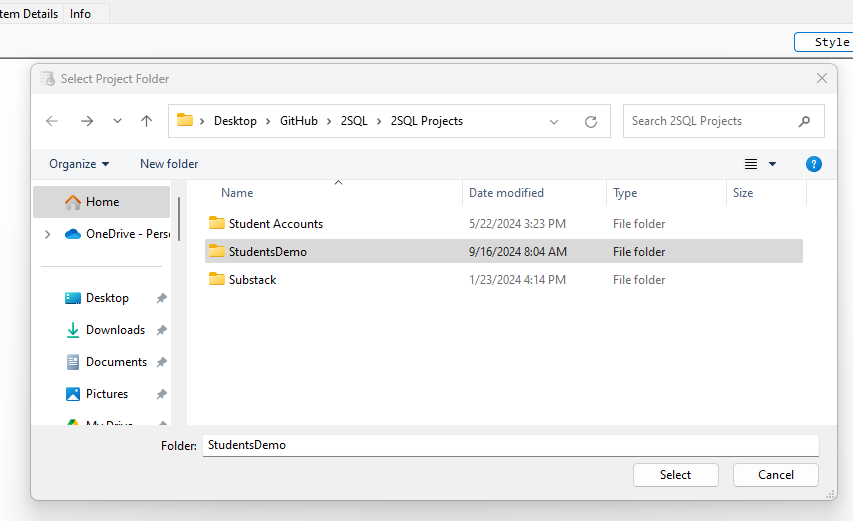
Task: Click the StudentsDemo folder icon
Action: pos(217,251)
